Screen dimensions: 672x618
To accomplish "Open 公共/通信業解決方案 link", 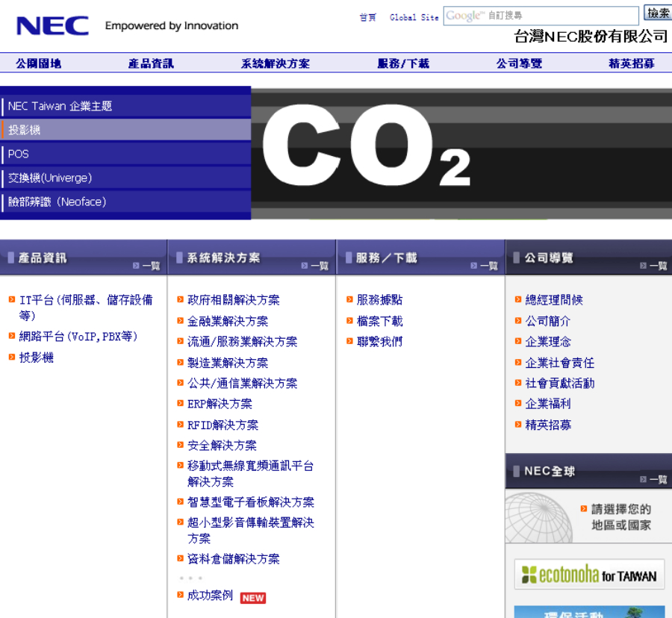I will [242, 384].
